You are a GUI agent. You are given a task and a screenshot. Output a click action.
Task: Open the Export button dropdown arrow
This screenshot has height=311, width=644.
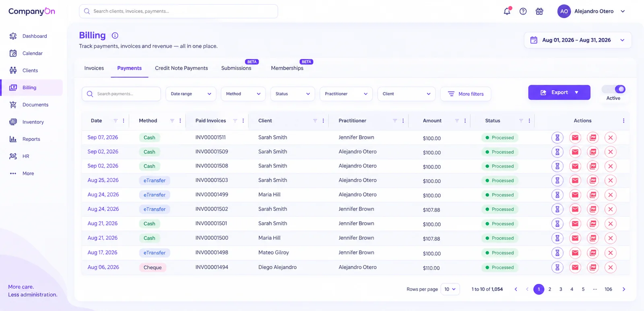(x=576, y=93)
